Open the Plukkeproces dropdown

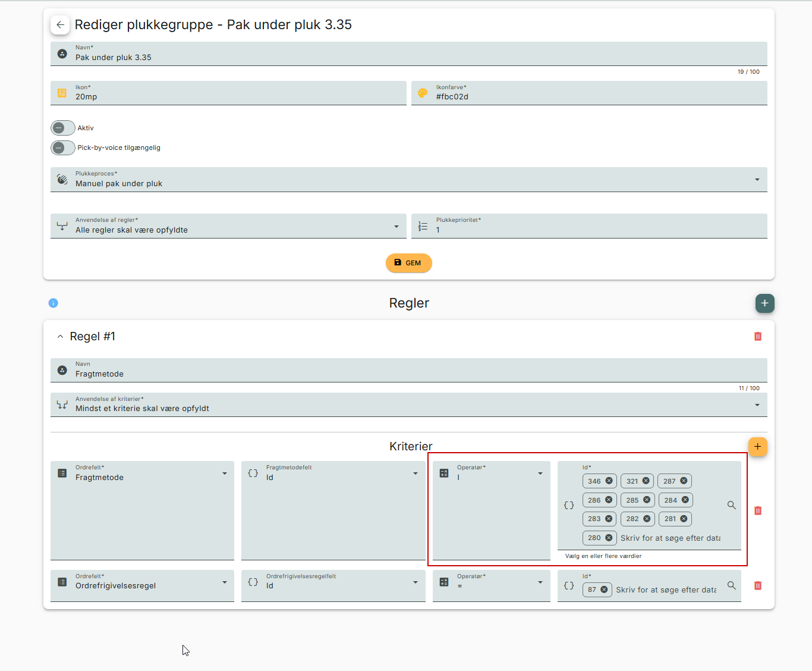[x=409, y=180]
